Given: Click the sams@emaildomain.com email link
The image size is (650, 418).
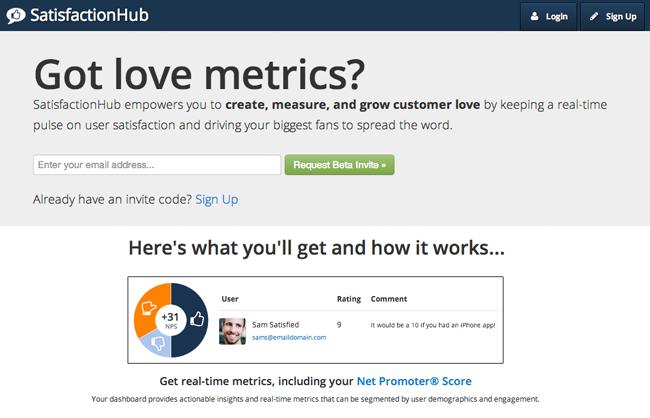Looking at the screenshot, I should click(x=289, y=338).
